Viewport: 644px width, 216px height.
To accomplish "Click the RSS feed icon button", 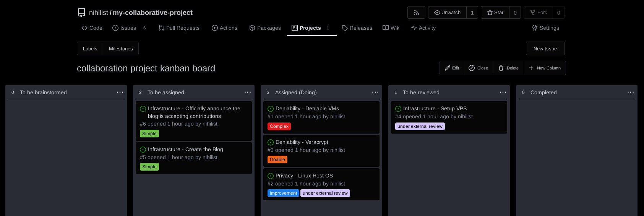I will (416, 13).
